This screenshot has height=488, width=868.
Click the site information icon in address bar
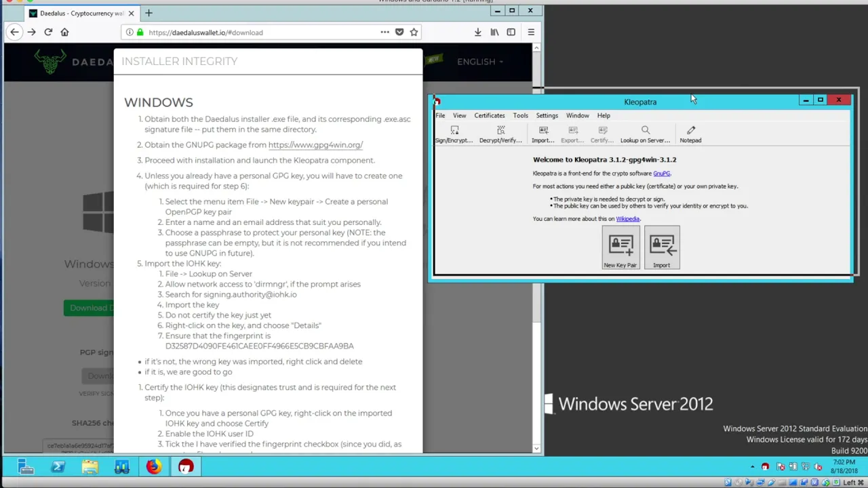130,32
